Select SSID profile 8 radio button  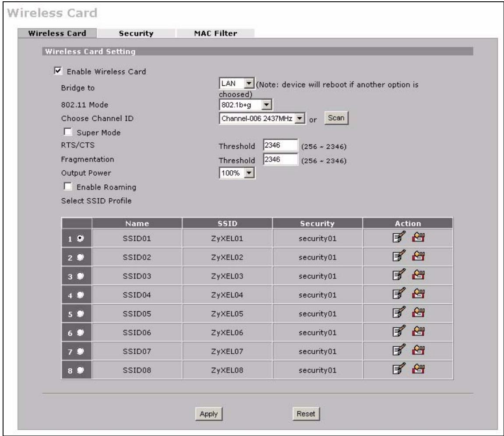point(81,370)
